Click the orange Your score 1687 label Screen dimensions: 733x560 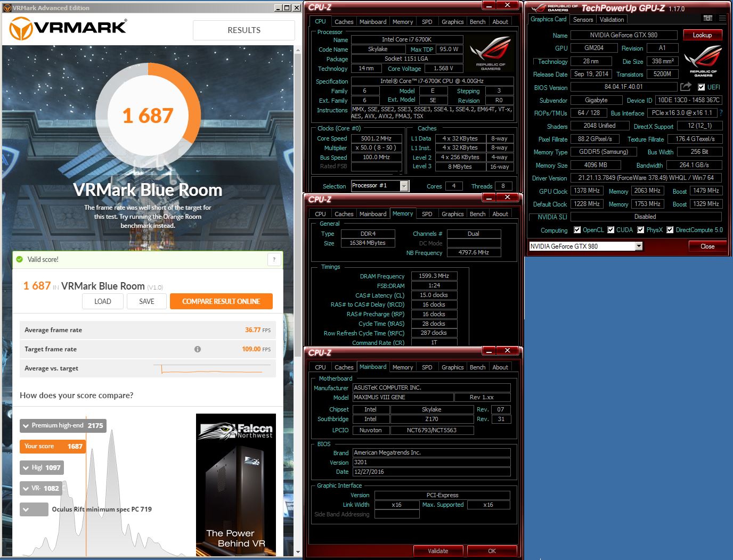53,446
